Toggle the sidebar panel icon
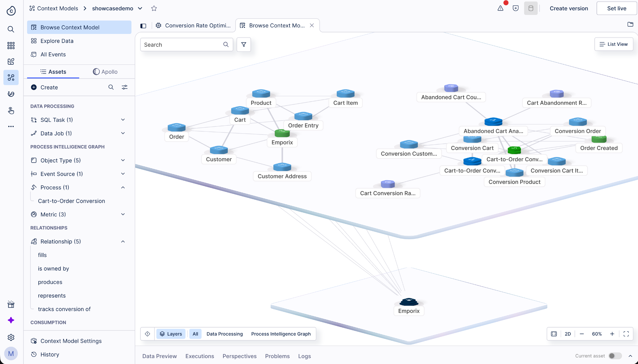 coord(143,26)
